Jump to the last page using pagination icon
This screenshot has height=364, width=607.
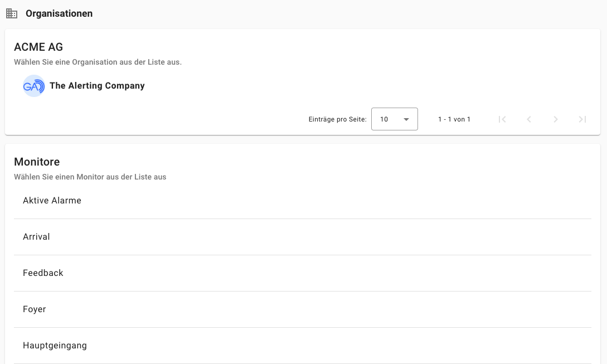[582, 119]
